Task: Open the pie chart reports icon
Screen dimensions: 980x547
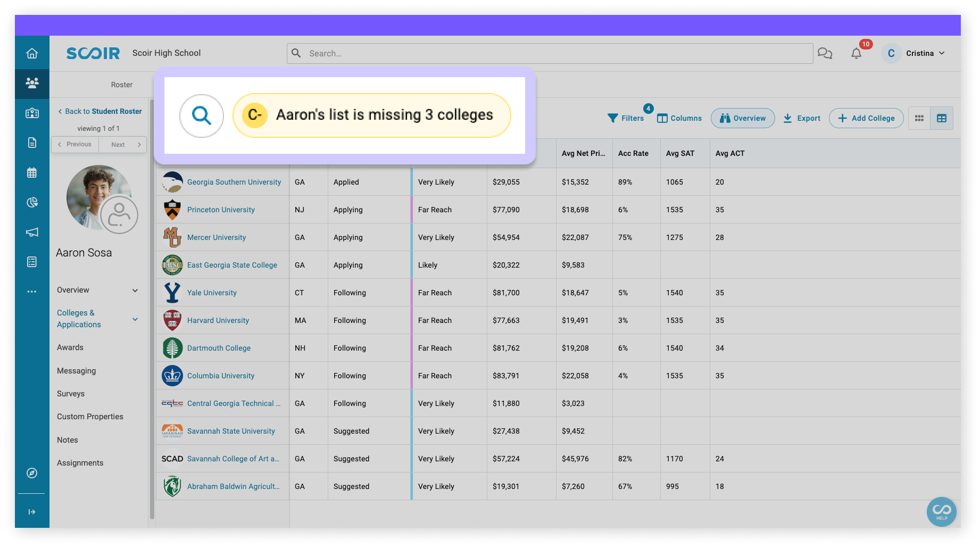Action: 32,202
